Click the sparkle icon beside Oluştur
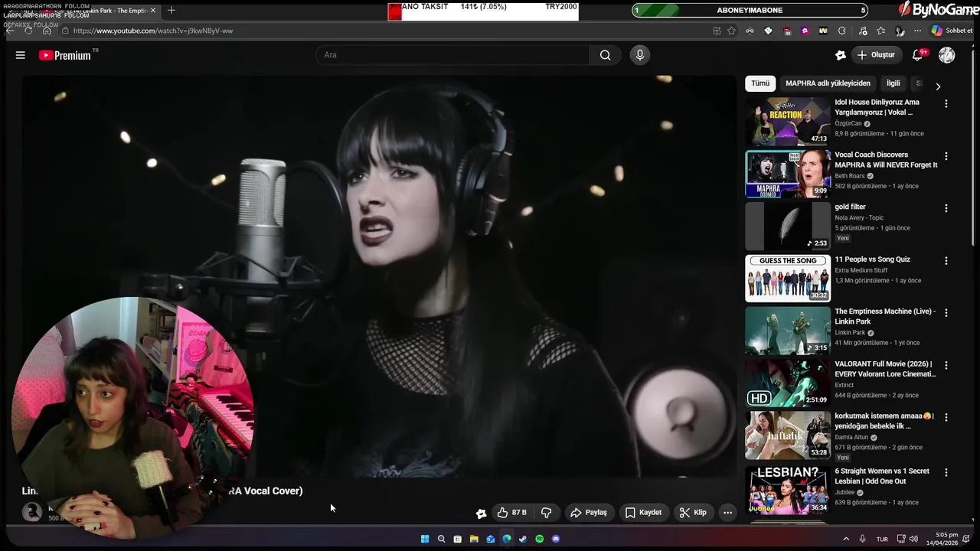This screenshot has height=551, width=980. tap(841, 55)
